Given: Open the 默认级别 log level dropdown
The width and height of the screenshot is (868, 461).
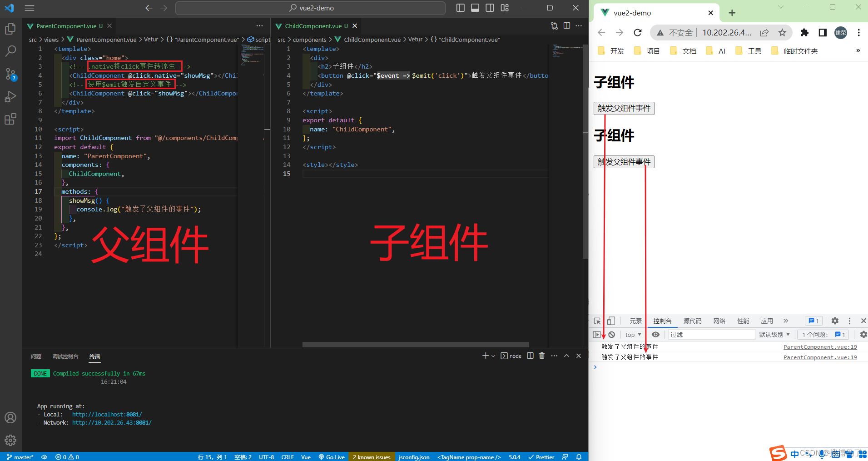Looking at the screenshot, I should [x=774, y=334].
